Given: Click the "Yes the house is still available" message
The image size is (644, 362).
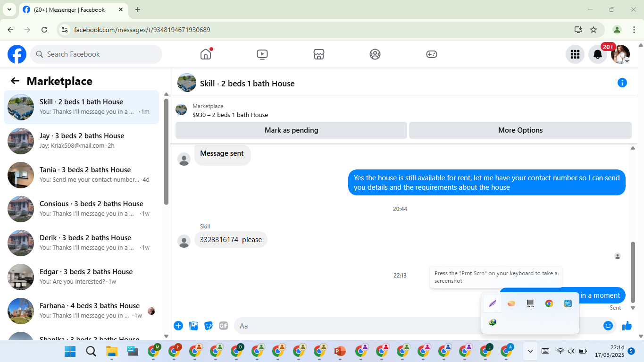Looking at the screenshot, I should (x=487, y=183).
